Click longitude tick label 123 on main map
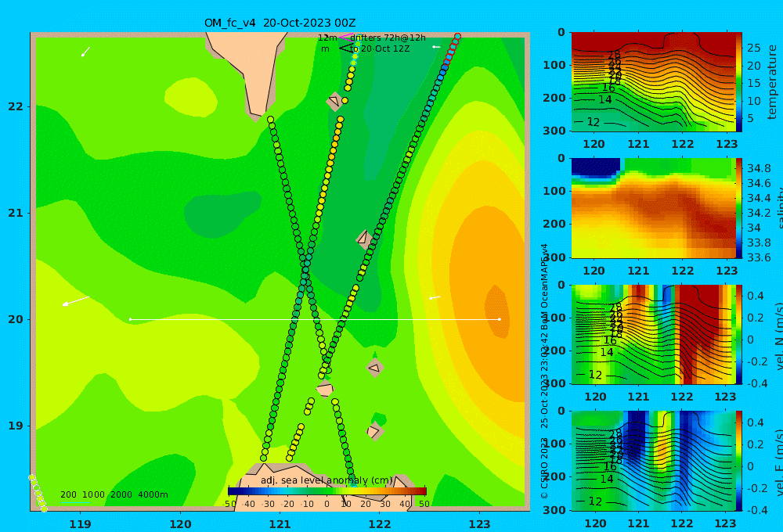 [480, 524]
